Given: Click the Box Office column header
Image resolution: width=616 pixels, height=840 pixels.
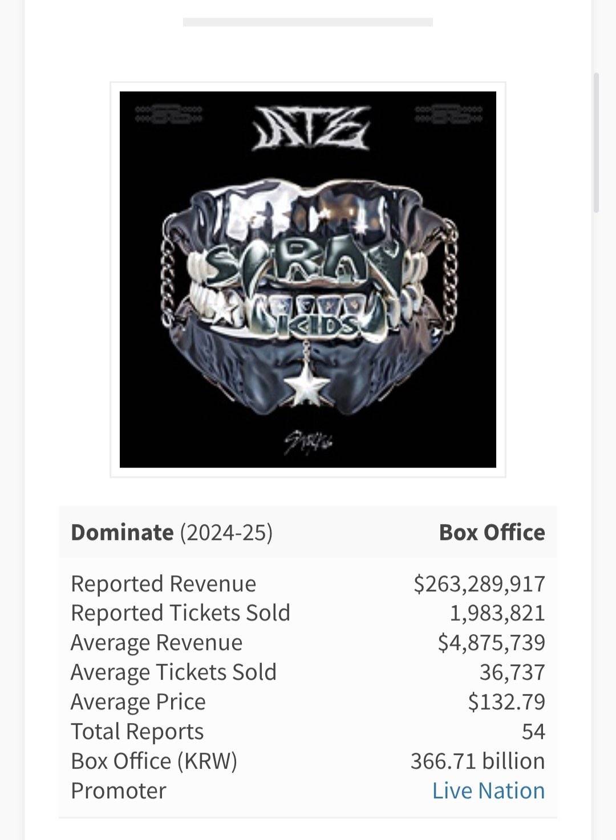Looking at the screenshot, I should 492,532.
